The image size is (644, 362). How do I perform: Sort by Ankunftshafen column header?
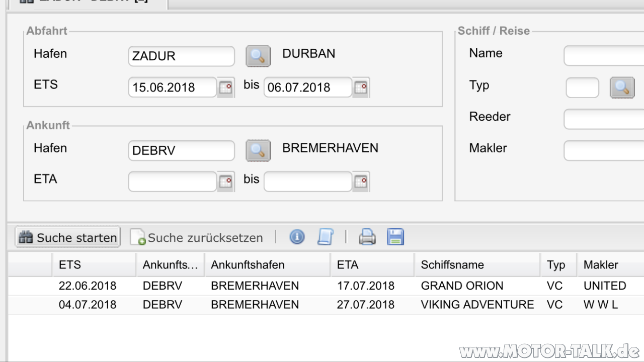pyautogui.click(x=268, y=264)
